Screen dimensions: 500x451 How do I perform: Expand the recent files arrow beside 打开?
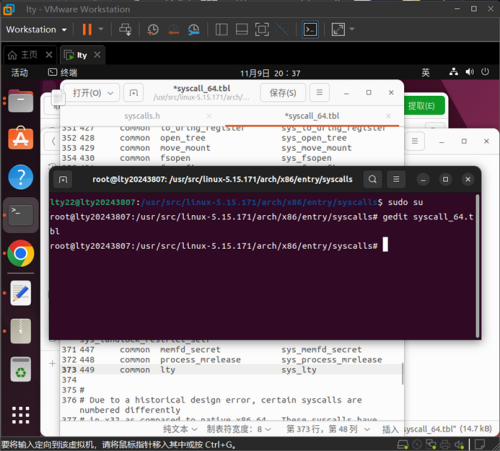click(110, 93)
